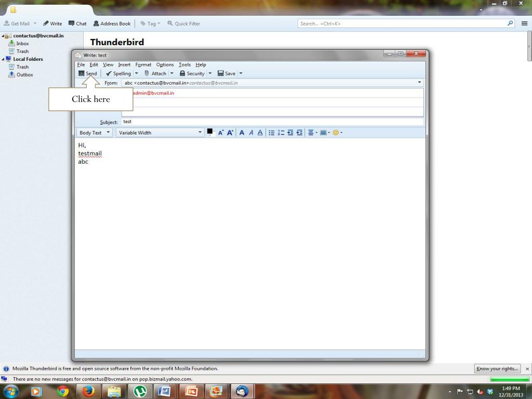Open the Help menu
This screenshot has width=532, height=399.
click(x=201, y=64)
